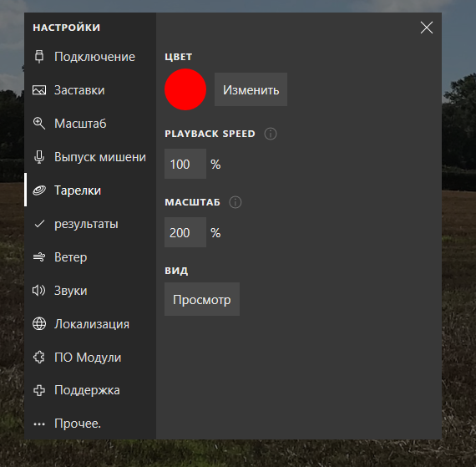
Task: Select the Тарелки menu entry
Action: tap(90, 190)
